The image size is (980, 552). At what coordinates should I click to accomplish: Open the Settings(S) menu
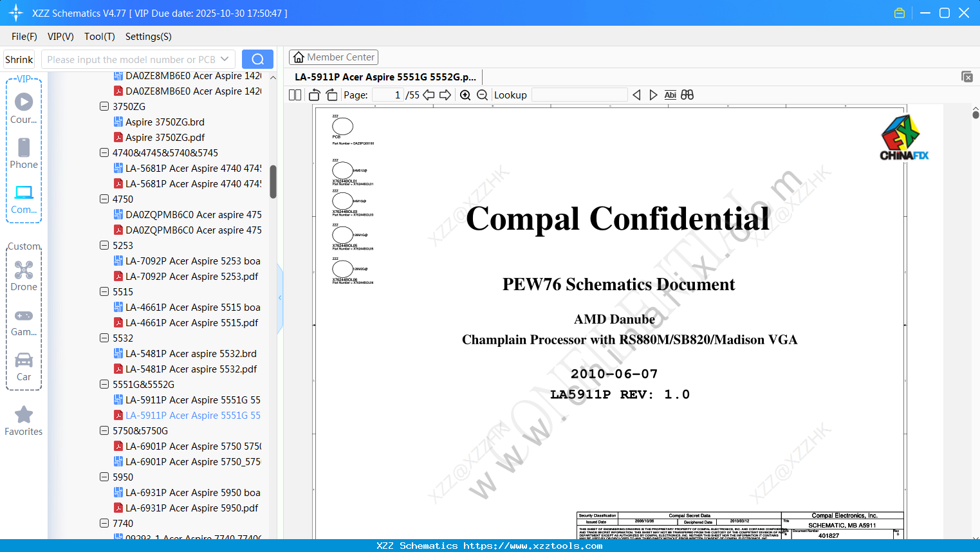pyautogui.click(x=149, y=37)
